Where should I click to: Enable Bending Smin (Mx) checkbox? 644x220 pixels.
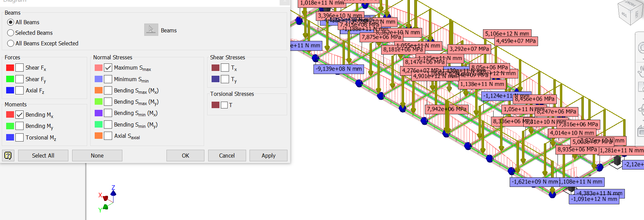108,113
